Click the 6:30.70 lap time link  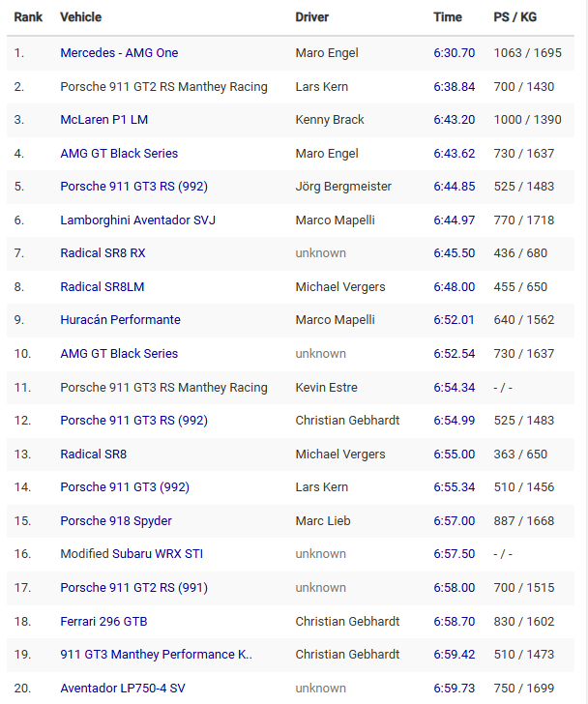pyautogui.click(x=454, y=53)
